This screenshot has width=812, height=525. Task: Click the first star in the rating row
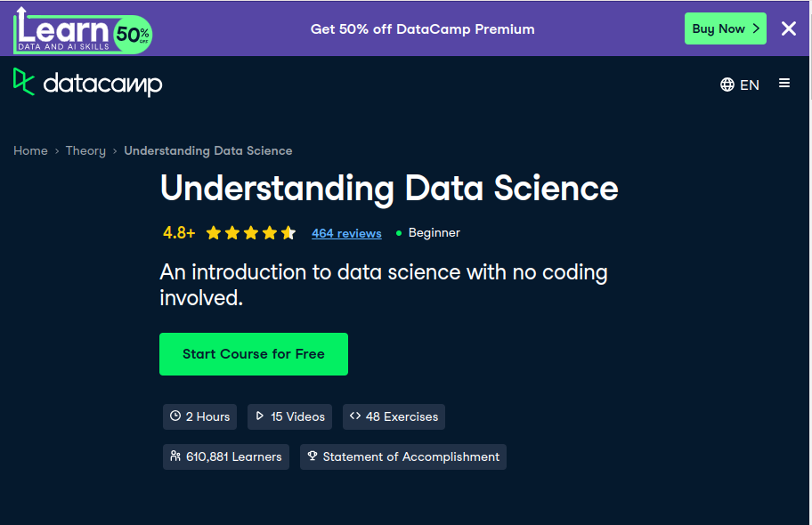point(213,232)
